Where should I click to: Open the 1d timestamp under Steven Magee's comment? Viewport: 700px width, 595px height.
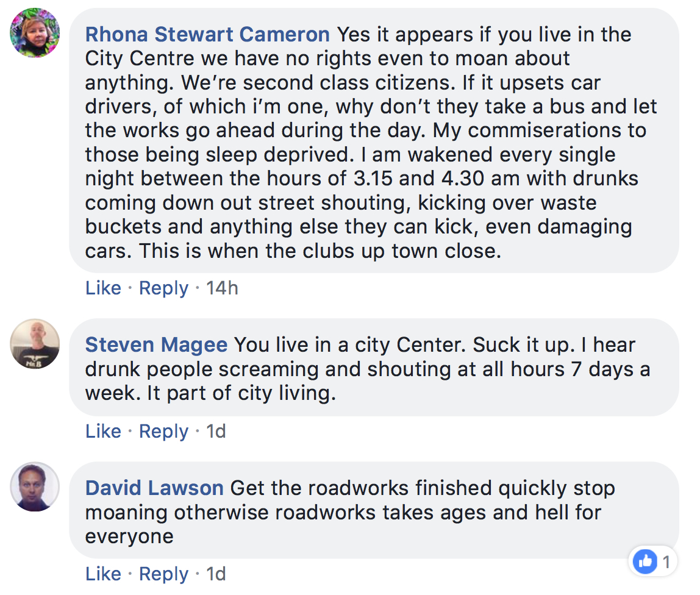[x=216, y=431]
